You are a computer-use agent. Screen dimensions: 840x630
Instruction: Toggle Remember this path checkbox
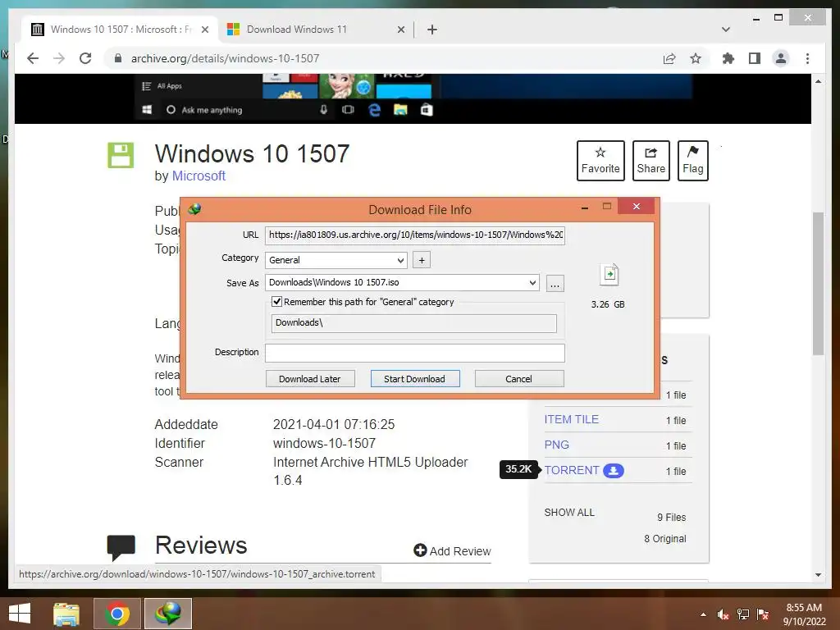click(x=277, y=302)
